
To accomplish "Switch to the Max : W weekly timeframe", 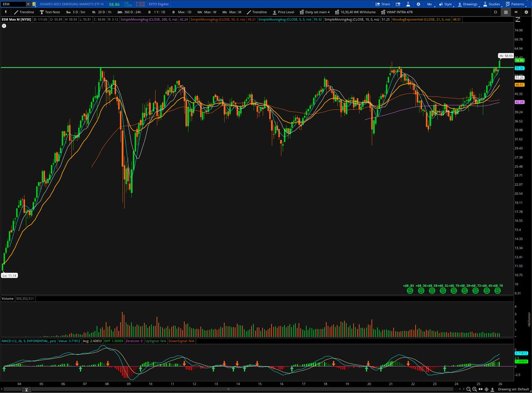I will [x=207, y=12].
